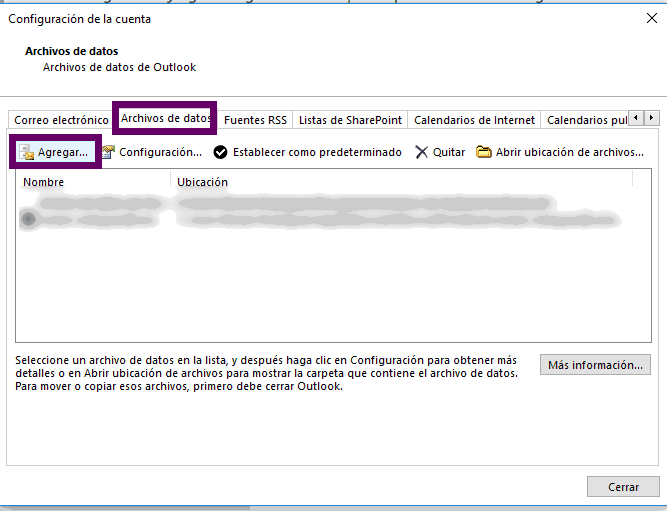This screenshot has width=667, height=511.
Task: Click the Agregar new data file icon
Action: (x=27, y=152)
